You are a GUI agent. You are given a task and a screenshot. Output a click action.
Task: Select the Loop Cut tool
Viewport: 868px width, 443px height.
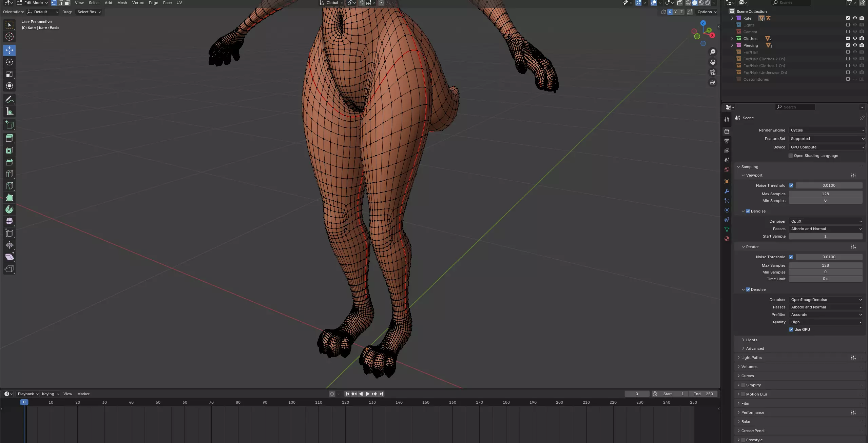tap(9, 174)
